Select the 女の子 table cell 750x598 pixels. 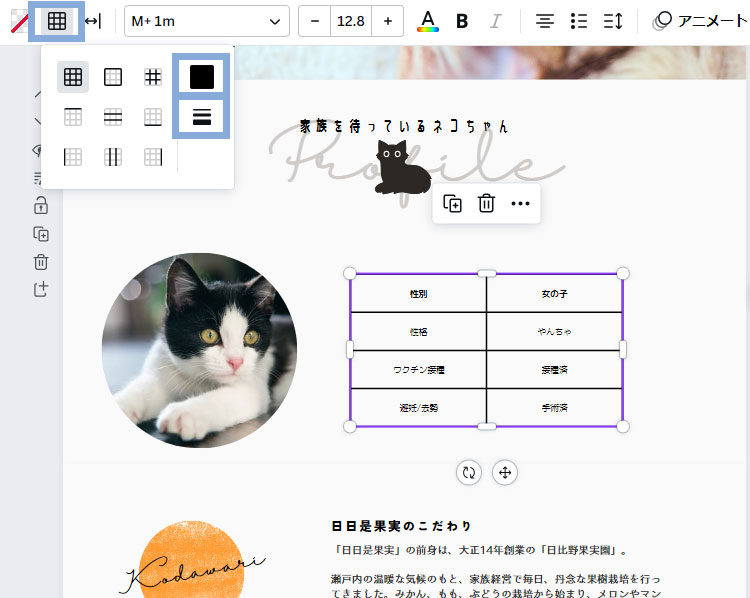(x=554, y=293)
